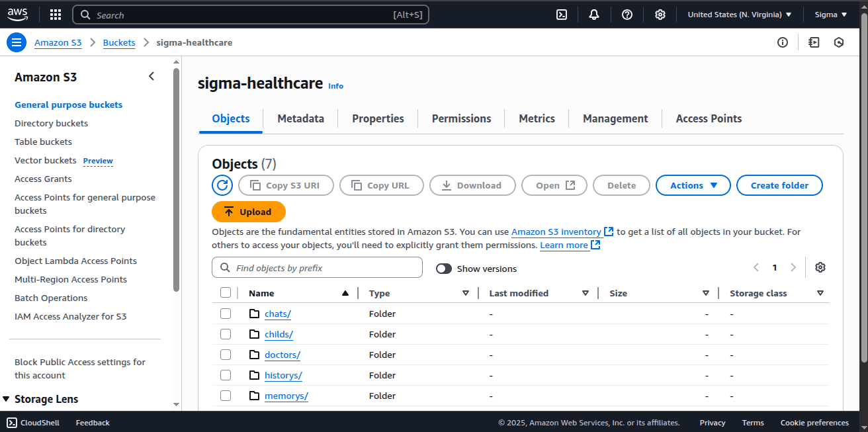Open the Actions dropdown
This screenshot has height=432, width=868.
pos(693,185)
